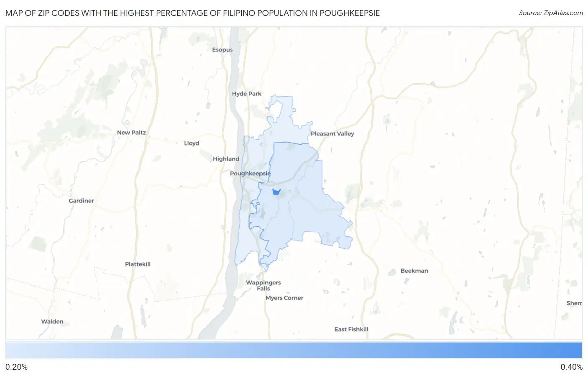This screenshot has width=588, height=376.
Task: Click the Source: ZipAtlas.com text
Action: pyautogui.click(x=551, y=13)
